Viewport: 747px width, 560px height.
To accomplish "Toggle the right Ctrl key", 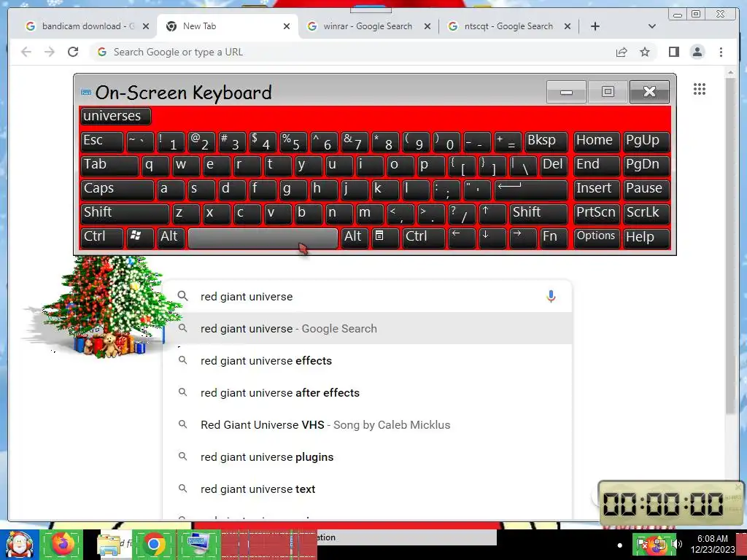I will coord(424,238).
